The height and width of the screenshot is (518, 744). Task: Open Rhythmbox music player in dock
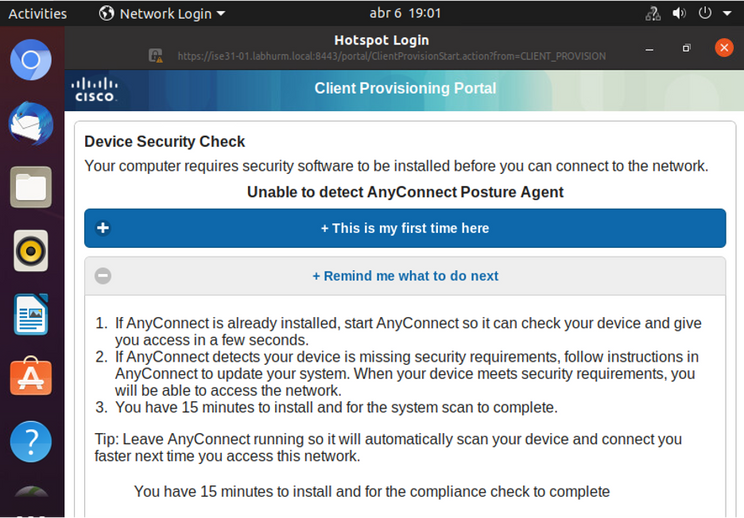31,250
